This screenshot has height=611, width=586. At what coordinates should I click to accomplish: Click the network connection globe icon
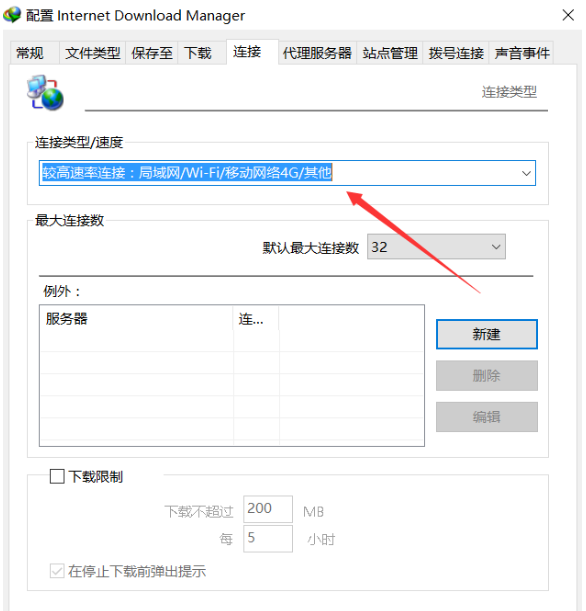[45, 93]
